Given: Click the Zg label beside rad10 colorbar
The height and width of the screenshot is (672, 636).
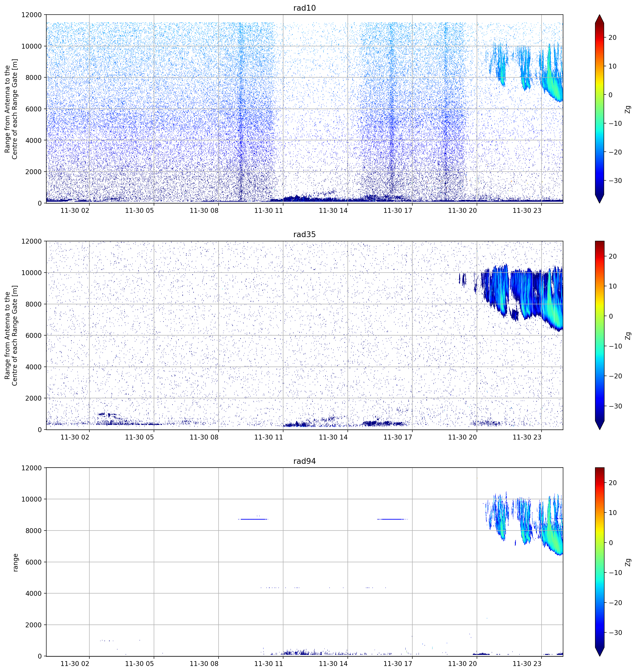Looking at the screenshot, I should click(x=628, y=109).
